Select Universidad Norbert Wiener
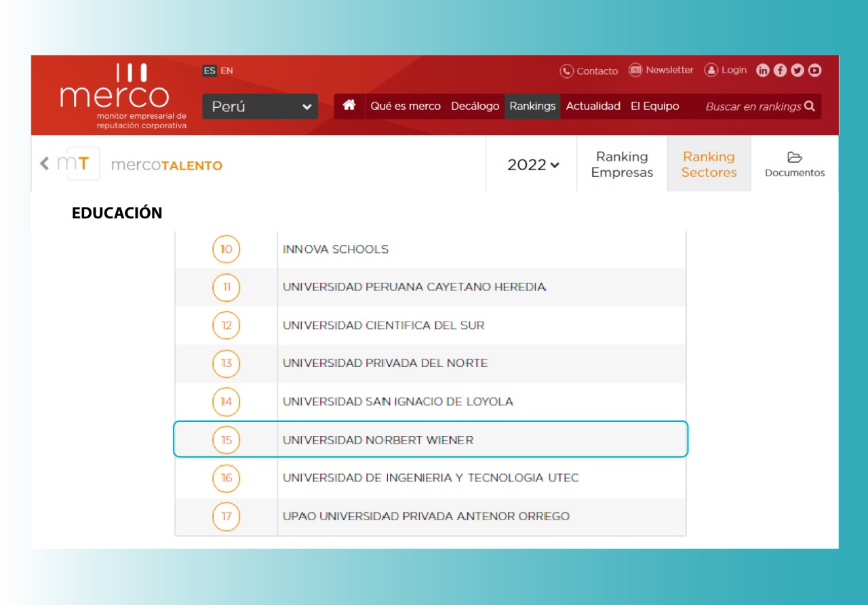This screenshot has width=868, height=605. [431, 440]
